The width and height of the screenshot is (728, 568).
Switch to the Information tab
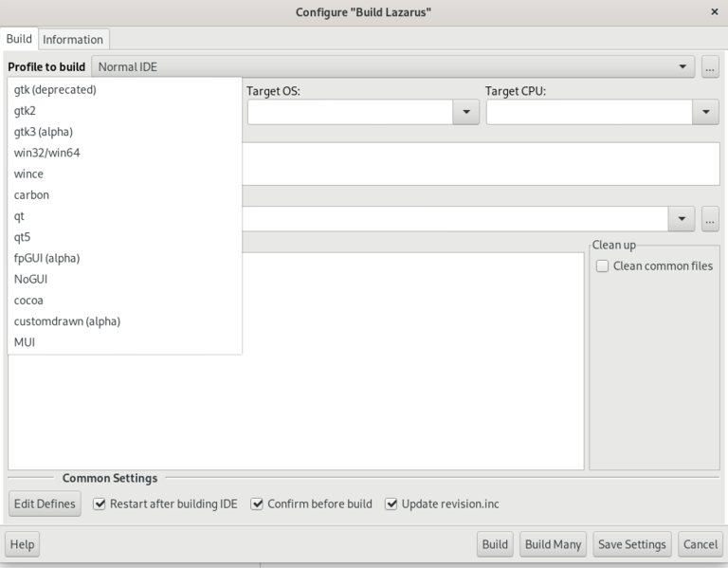click(x=73, y=39)
